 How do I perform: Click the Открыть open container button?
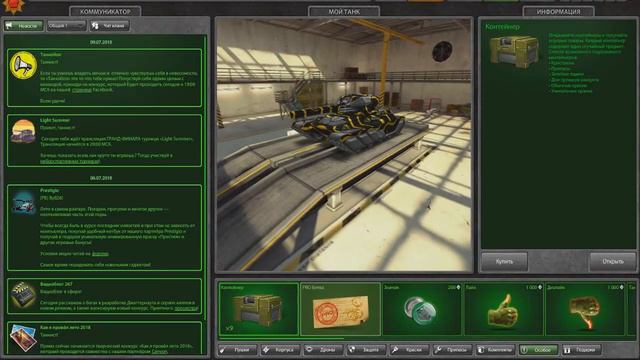pos(613,262)
